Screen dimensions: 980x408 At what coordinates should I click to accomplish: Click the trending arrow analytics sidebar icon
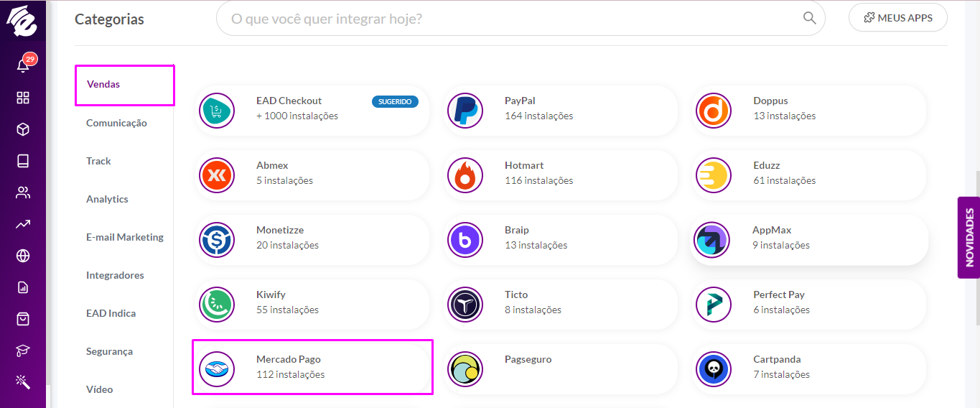(23, 224)
